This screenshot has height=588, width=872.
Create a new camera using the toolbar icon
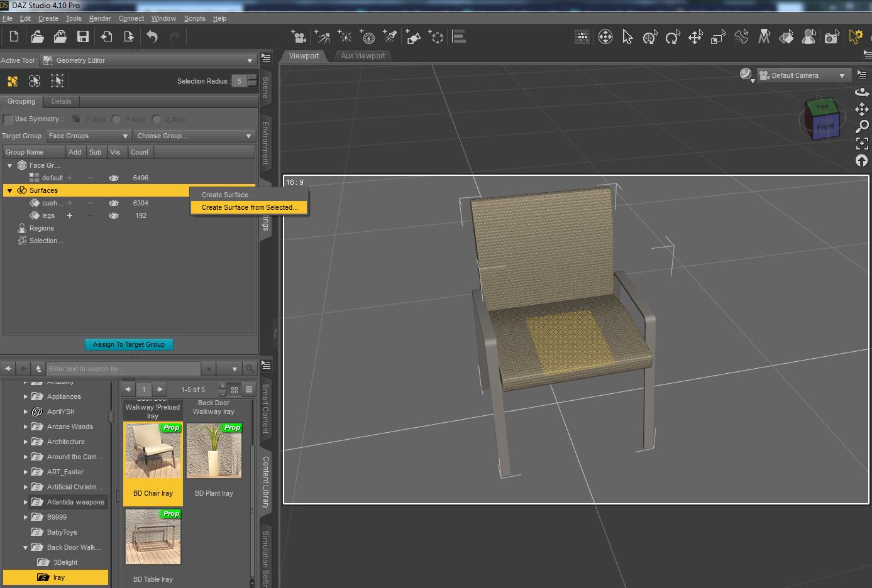pos(299,36)
